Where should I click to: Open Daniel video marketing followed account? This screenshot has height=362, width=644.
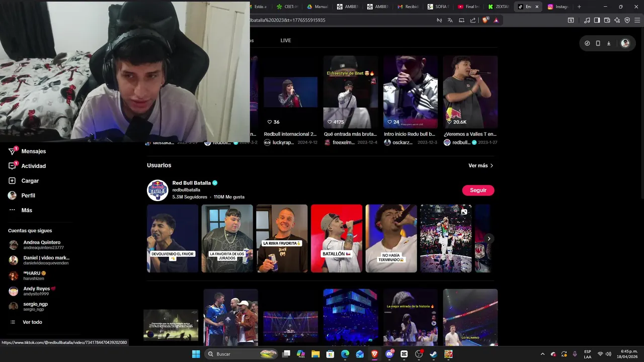[x=39, y=260]
